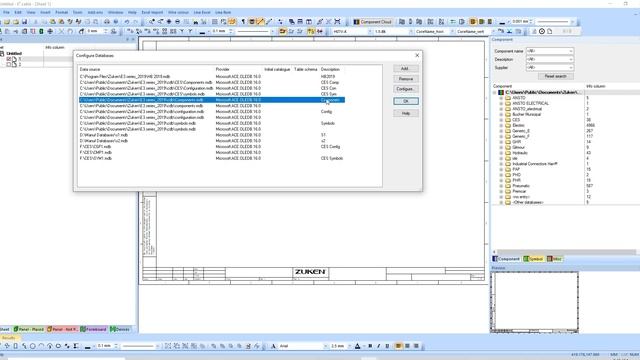Click the text 'A' tool icon in bottom toolbar

point(273,346)
